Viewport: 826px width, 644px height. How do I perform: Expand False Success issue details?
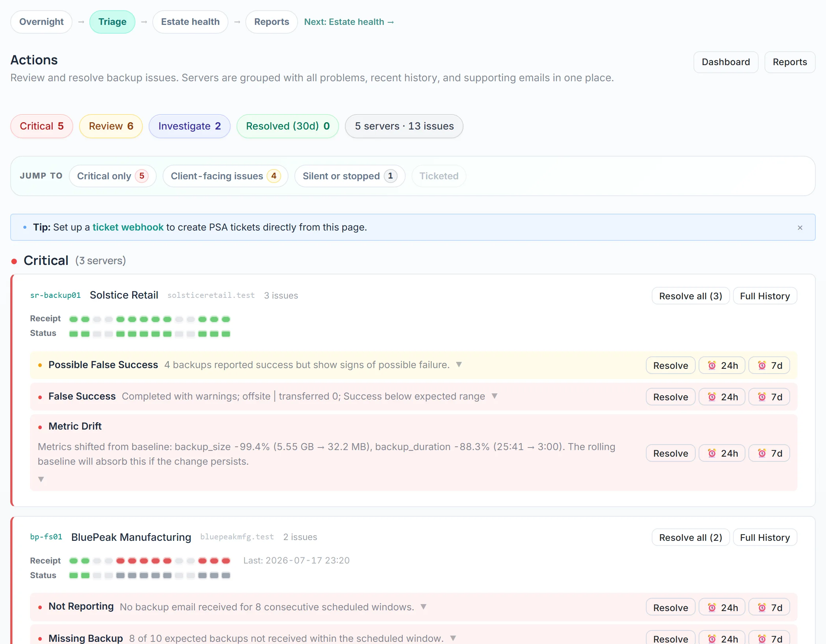point(494,396)
